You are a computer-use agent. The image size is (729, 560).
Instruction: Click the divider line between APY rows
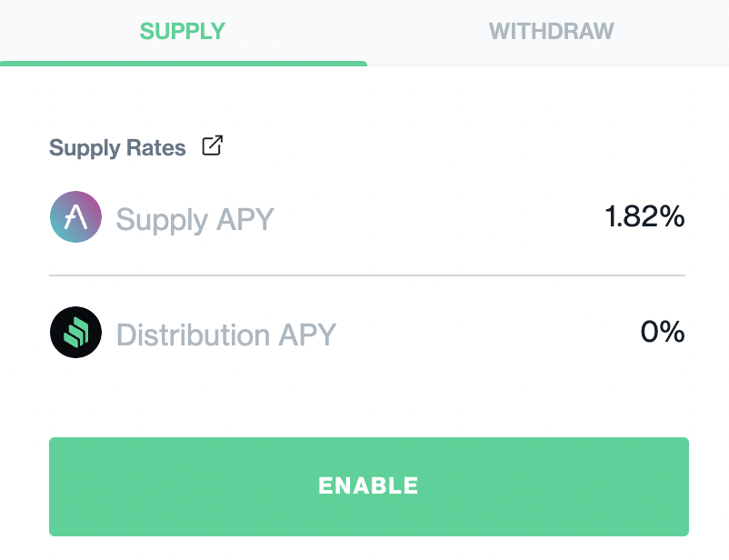coord(367,275)
